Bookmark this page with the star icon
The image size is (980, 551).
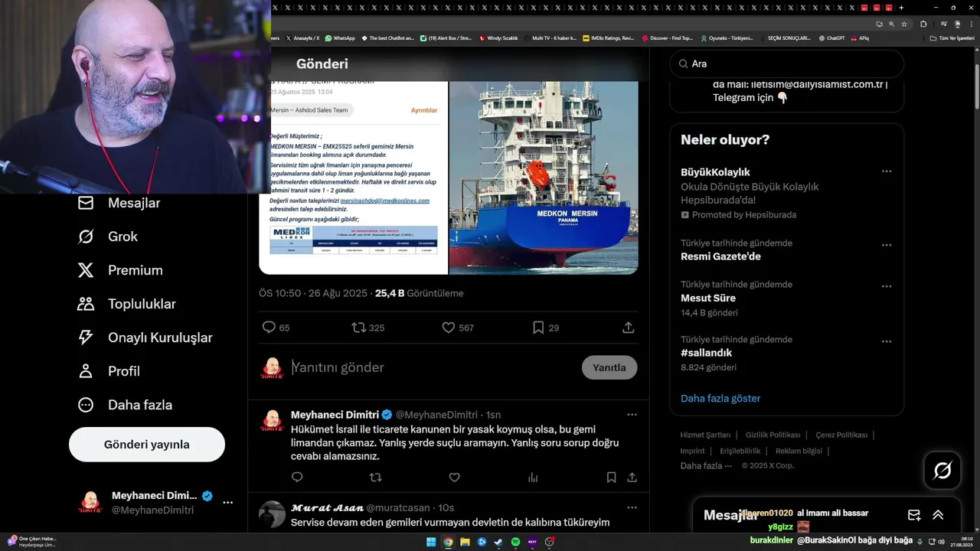(x=904, y=24)
